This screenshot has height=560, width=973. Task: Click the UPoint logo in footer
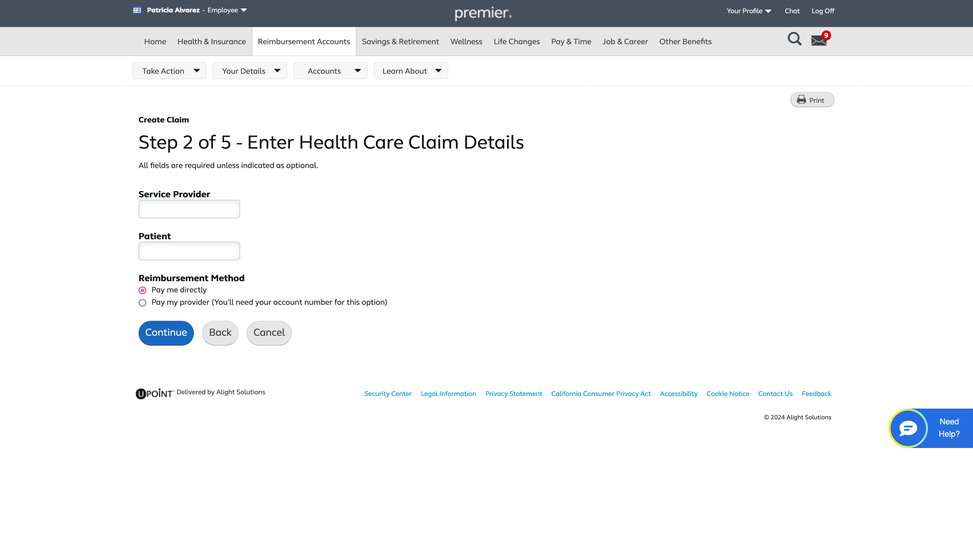[x=155, y=393]
